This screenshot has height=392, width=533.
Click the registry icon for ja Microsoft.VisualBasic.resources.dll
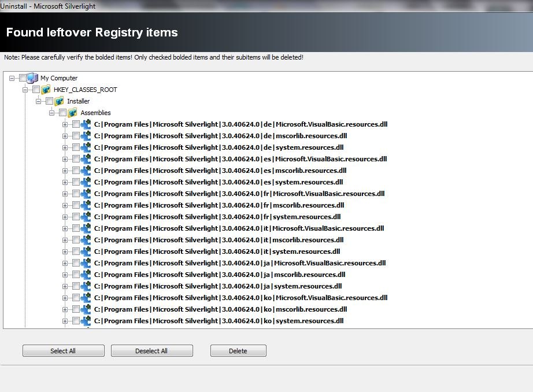[x=86, y=263]
